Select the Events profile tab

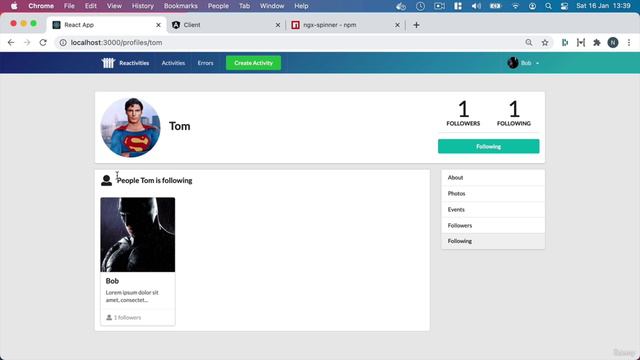point(493,209)
